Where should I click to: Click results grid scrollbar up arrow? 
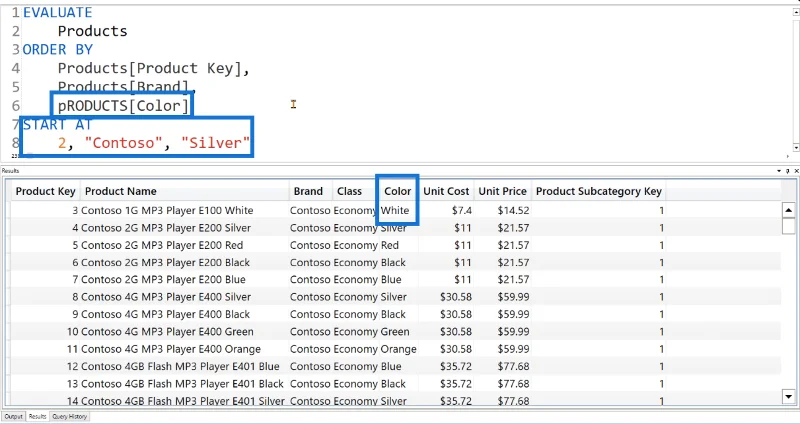pos(788,210)
